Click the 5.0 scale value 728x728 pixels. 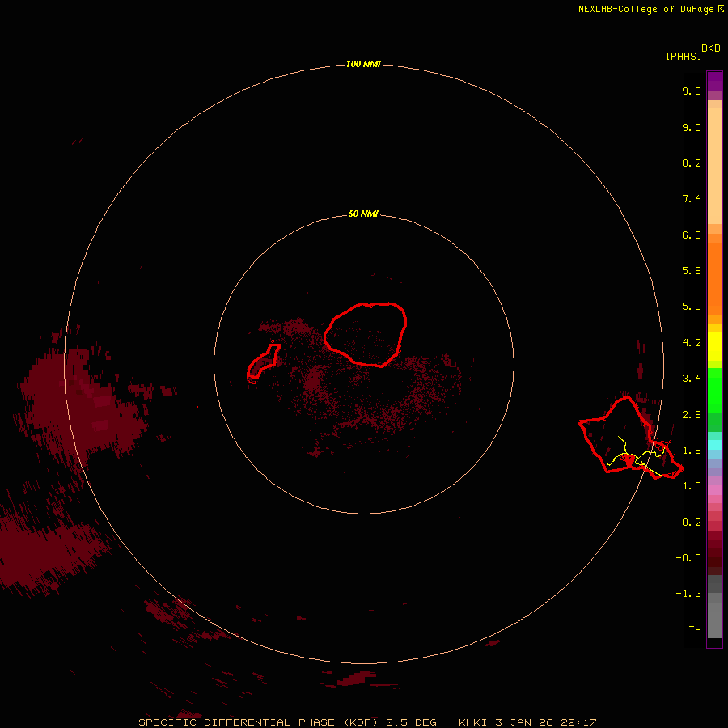click(x=692, y=307)
